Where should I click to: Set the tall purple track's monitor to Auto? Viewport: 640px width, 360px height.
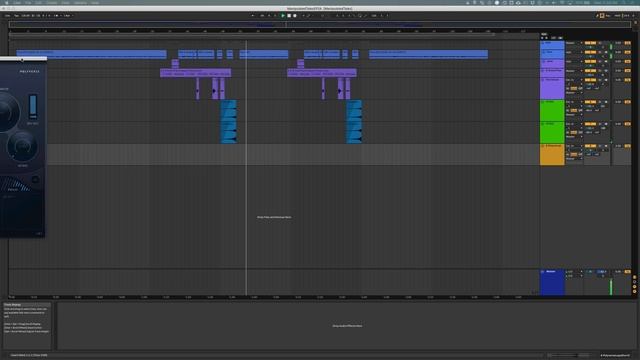pos(574,88)
